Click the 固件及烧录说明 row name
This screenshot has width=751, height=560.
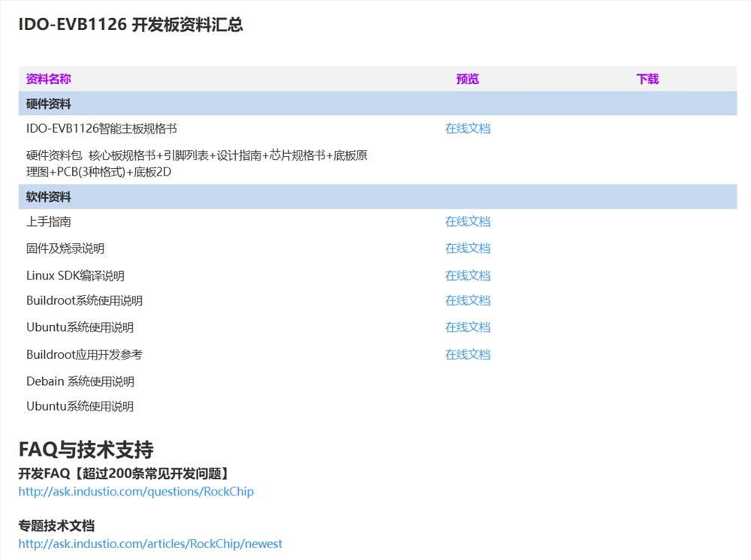[x=65, y=248]
